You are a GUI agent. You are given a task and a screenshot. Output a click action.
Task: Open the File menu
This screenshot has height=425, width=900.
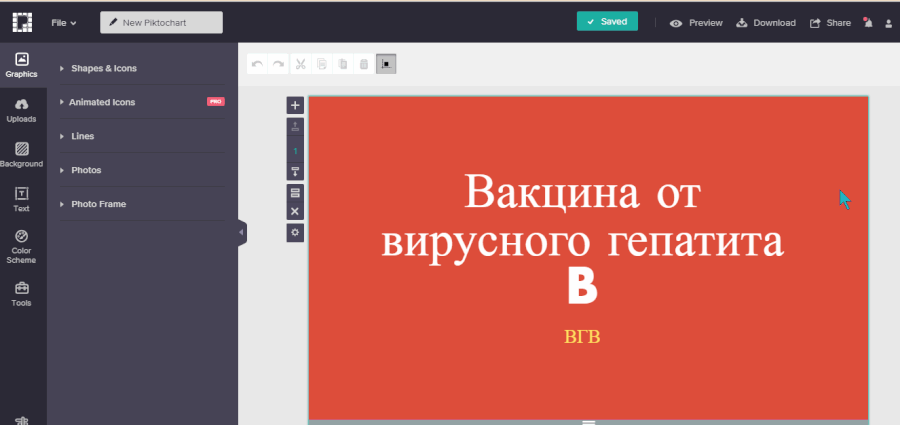click(64, 22)
